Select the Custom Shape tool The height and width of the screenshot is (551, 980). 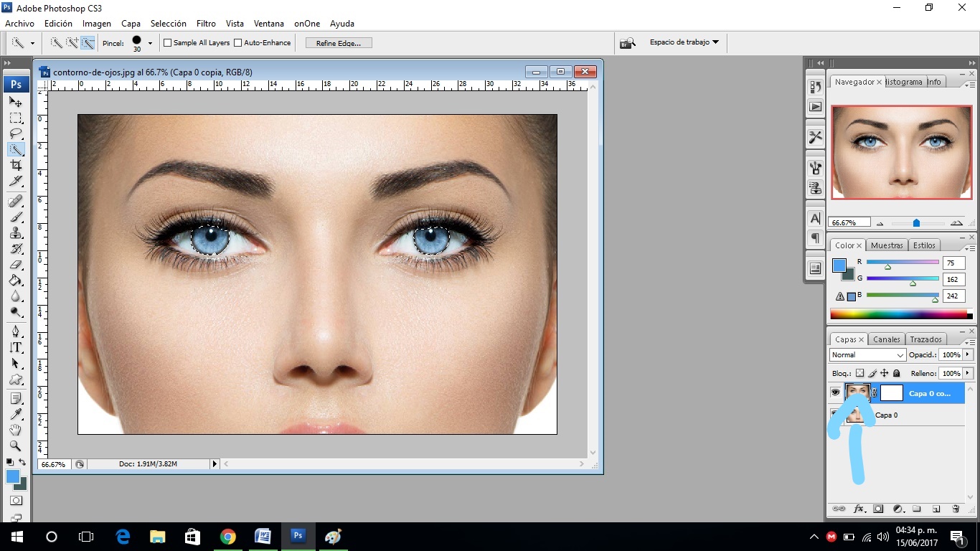click(x=16, y=379)
